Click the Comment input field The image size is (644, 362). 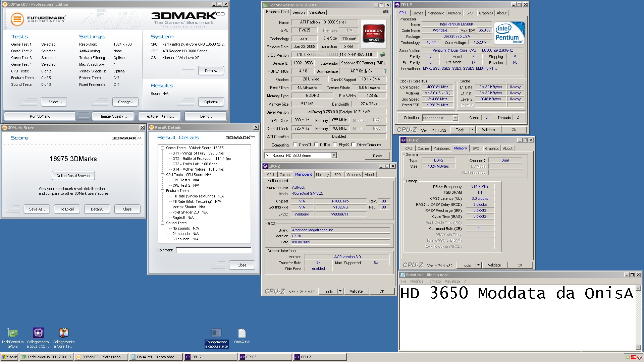[214, 250]
